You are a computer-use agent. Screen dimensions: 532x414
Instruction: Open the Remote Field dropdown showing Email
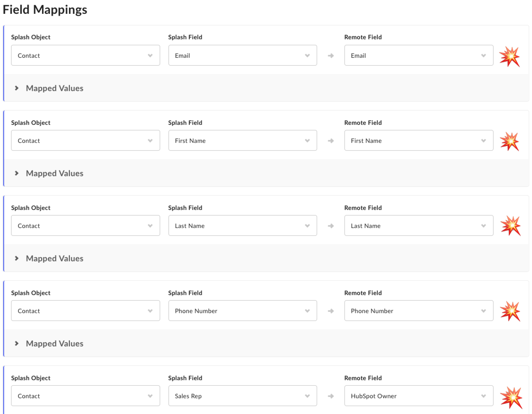419,55
